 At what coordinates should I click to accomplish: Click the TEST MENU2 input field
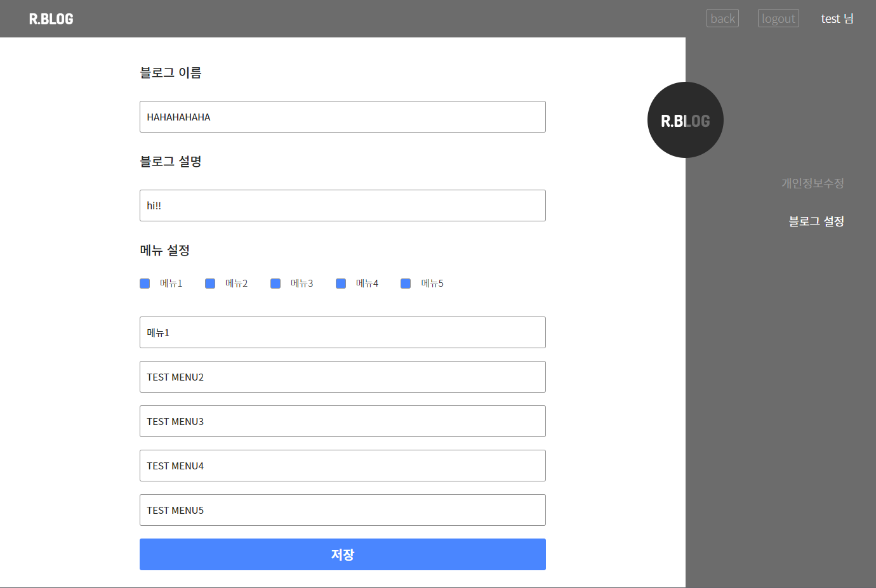pyautogui.click(x=343, y=377)
